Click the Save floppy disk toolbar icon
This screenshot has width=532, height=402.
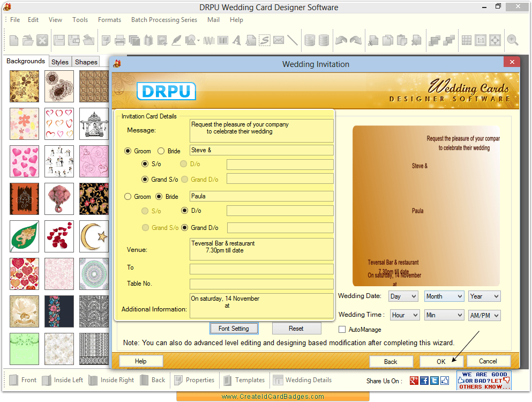pos(59,40)
